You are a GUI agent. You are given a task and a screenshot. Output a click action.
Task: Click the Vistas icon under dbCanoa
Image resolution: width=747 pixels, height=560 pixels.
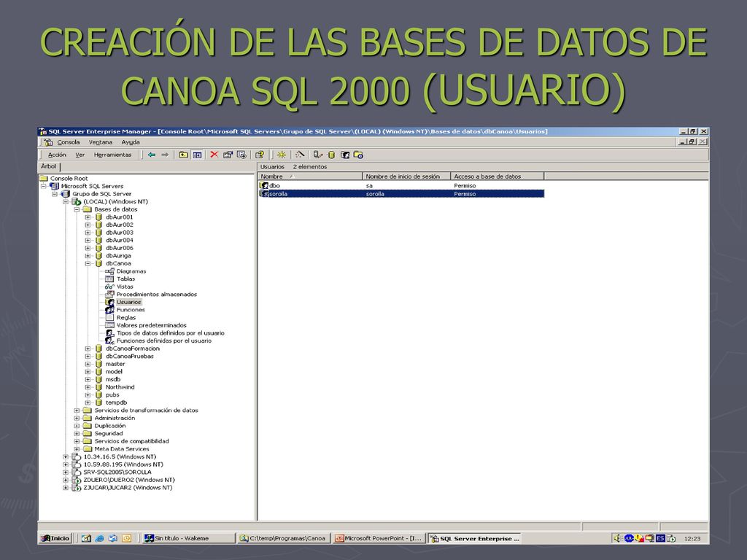coord(109,287)
